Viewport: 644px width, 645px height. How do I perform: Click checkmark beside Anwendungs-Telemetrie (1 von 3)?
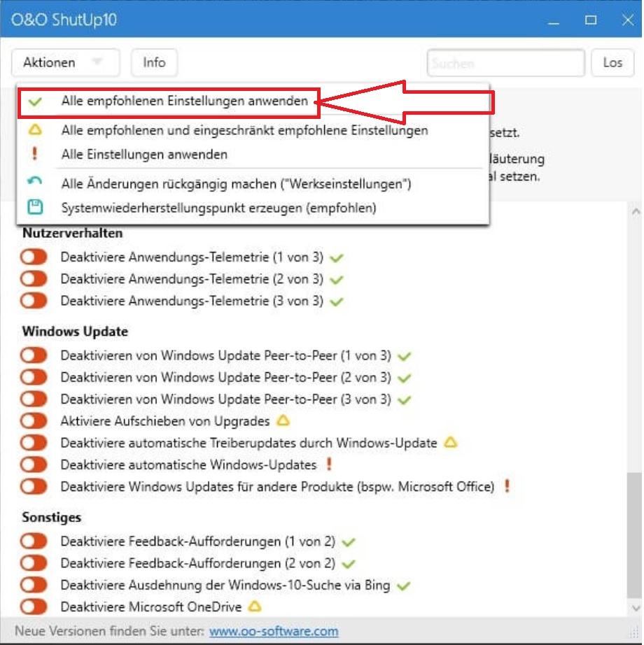click(337, 258)
